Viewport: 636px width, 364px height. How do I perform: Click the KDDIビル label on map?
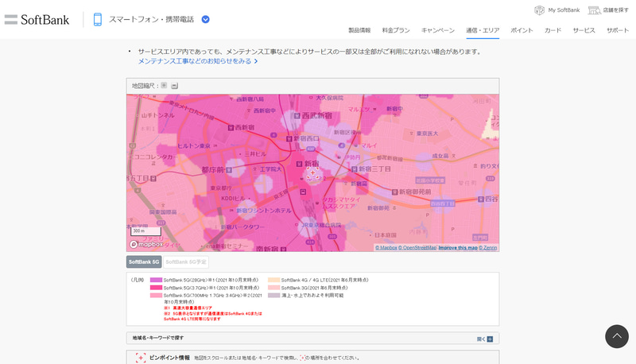coord(233,198)
